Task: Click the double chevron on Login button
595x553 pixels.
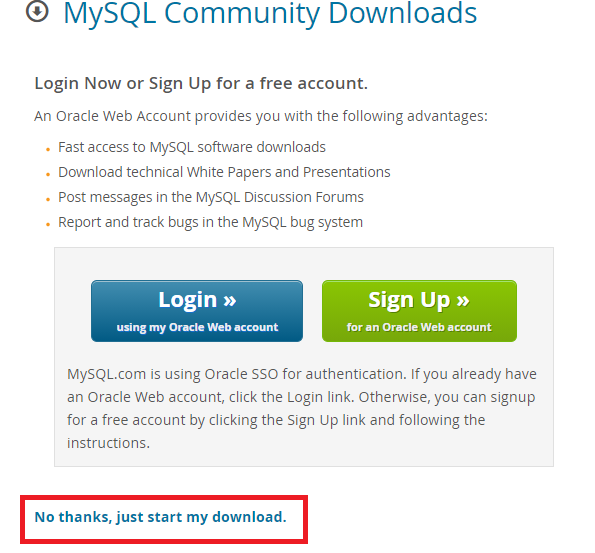Action: [x=230, y=300]
